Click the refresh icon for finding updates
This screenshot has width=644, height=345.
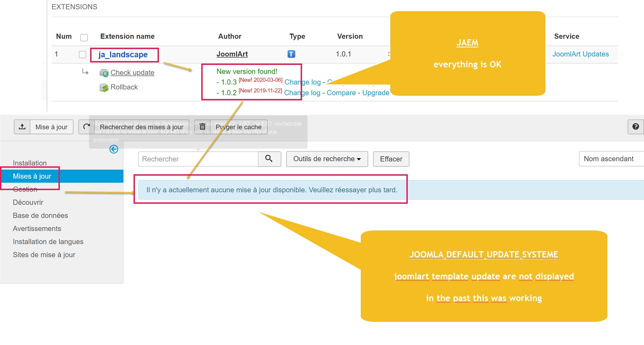(x=87, y=127)
